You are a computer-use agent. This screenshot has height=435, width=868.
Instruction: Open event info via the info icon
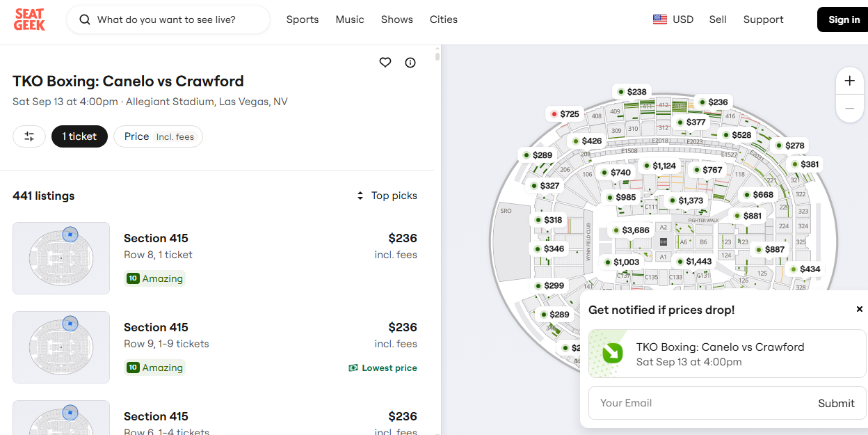pyautogui.click(x=410, y=63)
